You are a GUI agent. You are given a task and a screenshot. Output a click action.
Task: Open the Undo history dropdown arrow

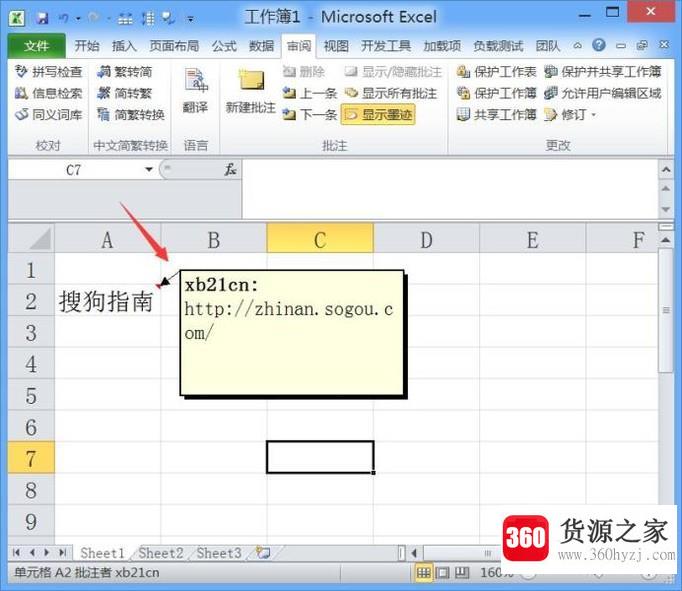(x=78, y=18)
